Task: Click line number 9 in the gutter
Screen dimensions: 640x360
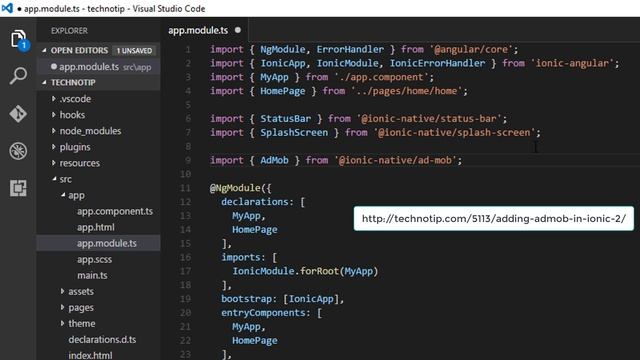Action: tap(188, 160)
